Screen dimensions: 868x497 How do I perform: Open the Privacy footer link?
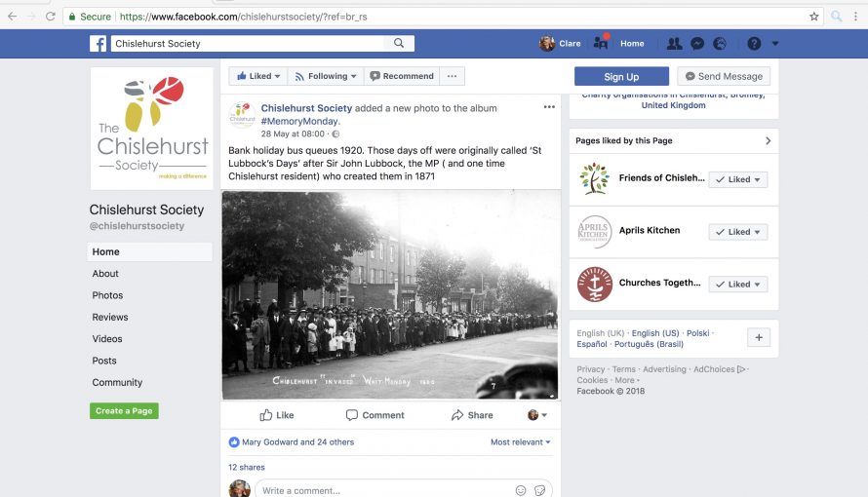591,369
